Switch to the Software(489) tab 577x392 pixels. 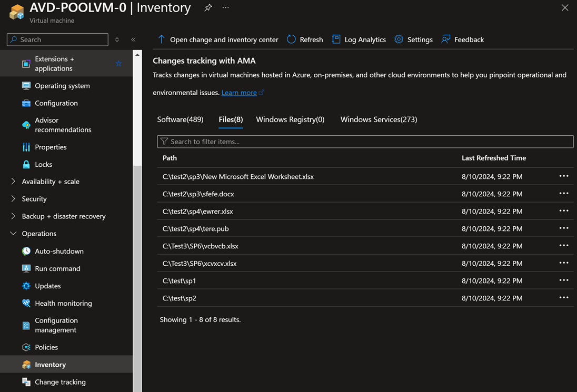coord(180,119)
